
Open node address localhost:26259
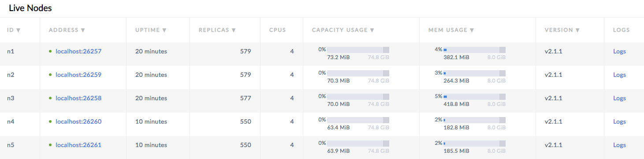pos(78,75)
